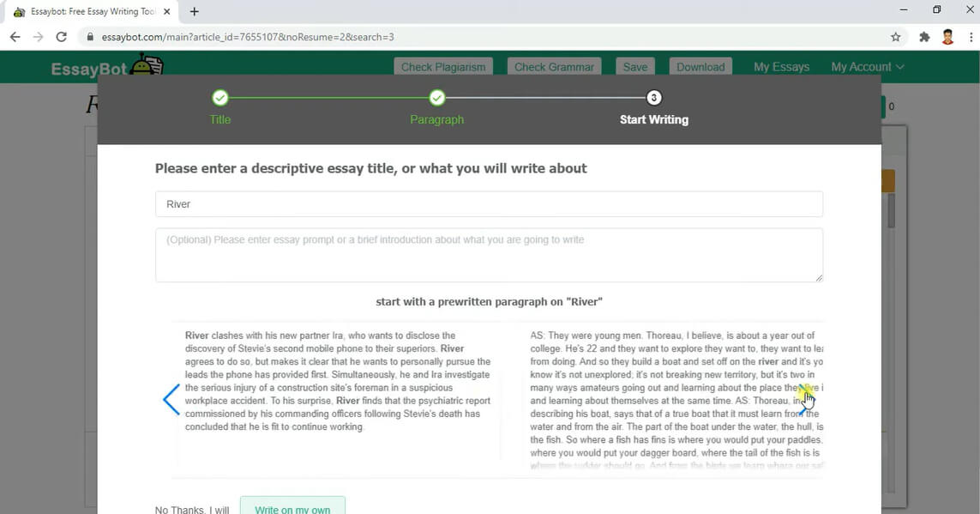Screen dimensions: 980x514
Task: Click the browser back arrow
Action: tap(15, 37)
